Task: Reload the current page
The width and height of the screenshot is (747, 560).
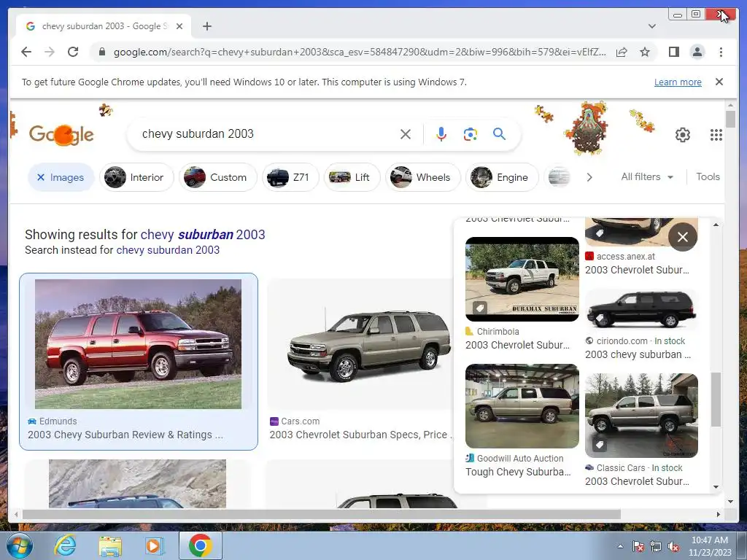Action: pyautogui.click(x=73, y=52)
